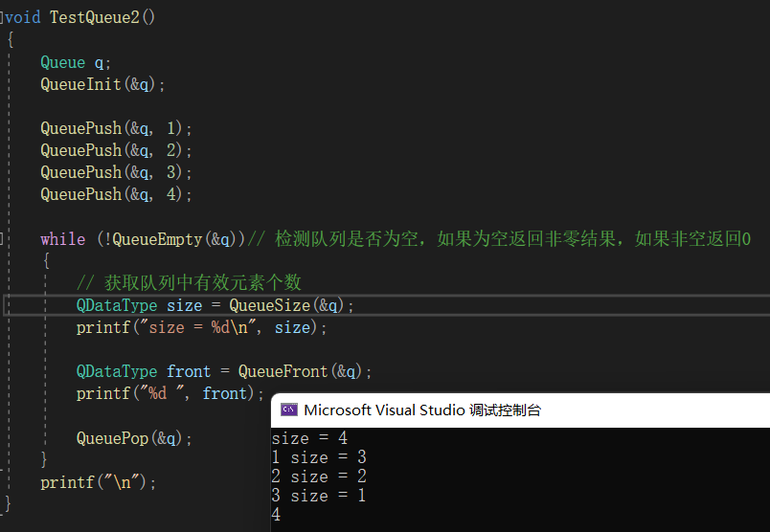The image size is (770, 532).
Task: Click the comment '检测队列是否为空' after while
Action: point(346,239)
